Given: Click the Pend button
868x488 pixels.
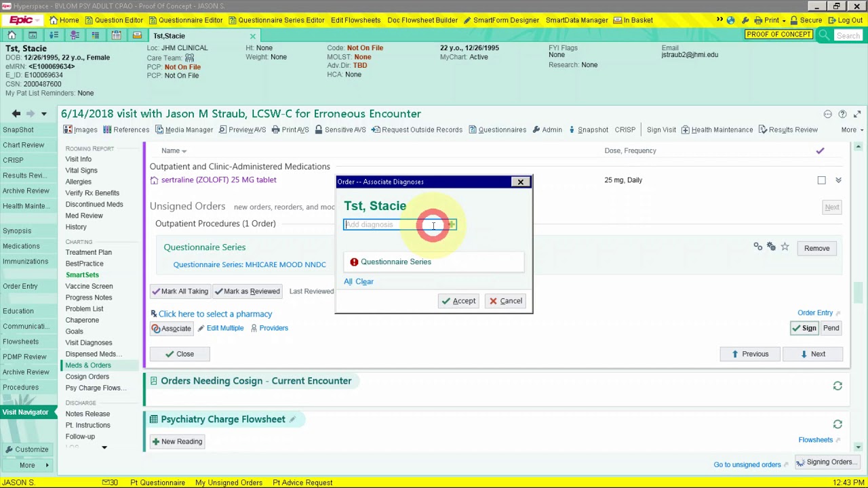Looking at the screenshot, I should click(x=831, y=328).
